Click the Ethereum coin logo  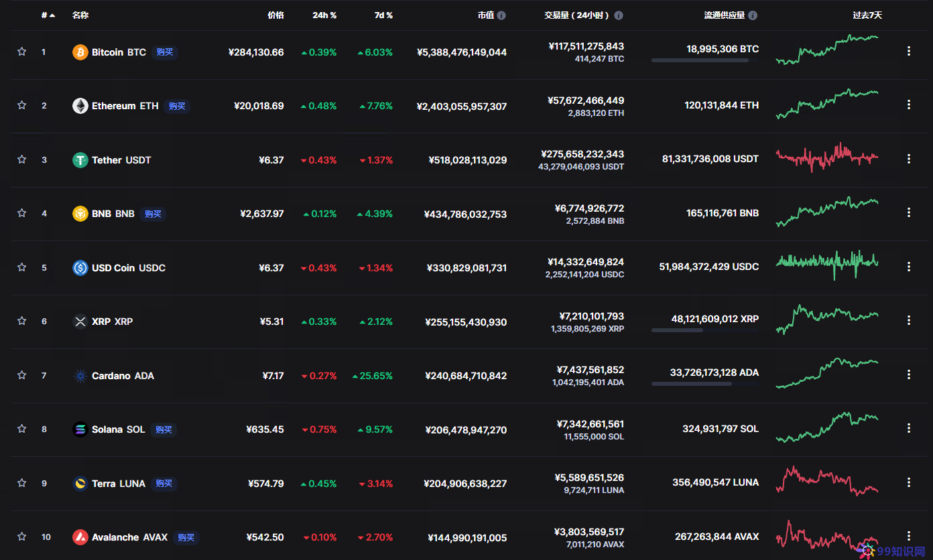pos(80,106)
